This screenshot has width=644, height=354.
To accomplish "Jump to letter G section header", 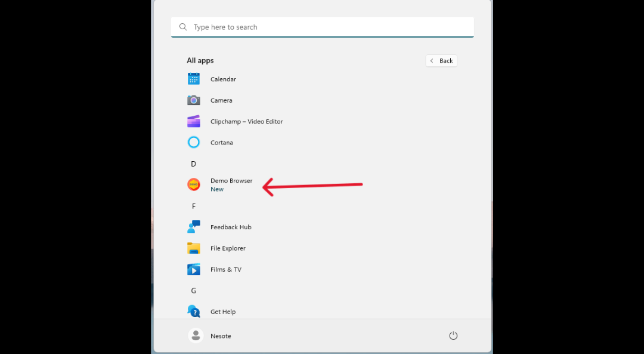I will pyautogui.click(x=193, y=291).
